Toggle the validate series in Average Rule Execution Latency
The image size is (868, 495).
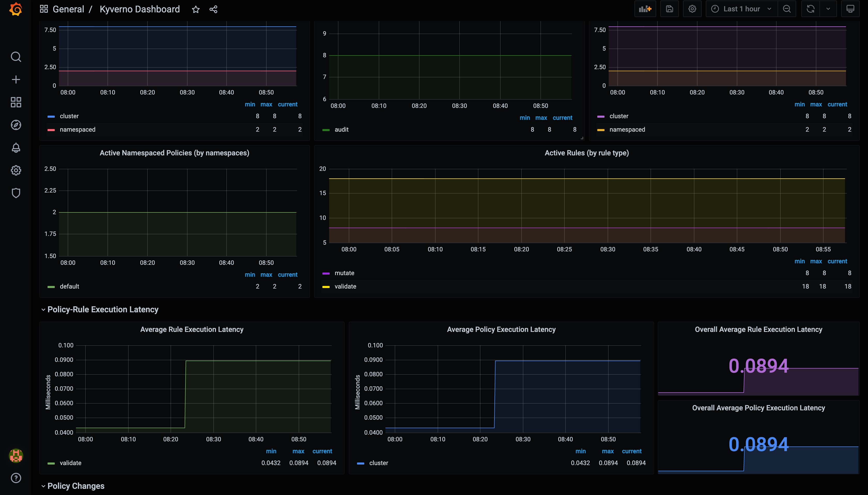pos(71,463)
